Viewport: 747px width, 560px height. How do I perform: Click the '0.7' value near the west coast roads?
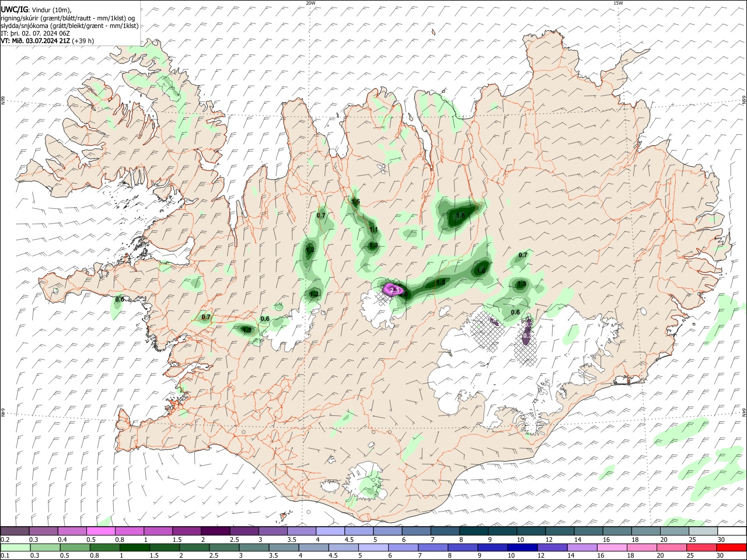[x=206, y=317]
